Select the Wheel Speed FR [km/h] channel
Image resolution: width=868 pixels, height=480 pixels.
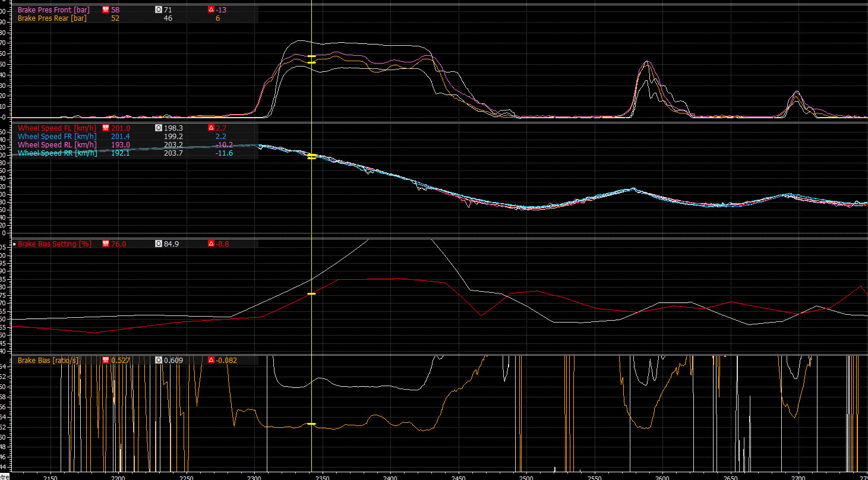[x=57, y=136]
